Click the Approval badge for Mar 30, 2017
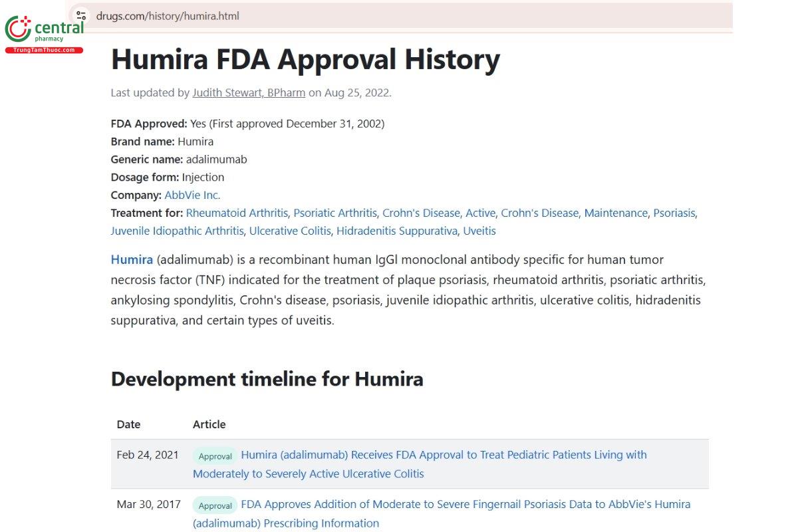Image resolution: width=798 pixels, height=532 pixels. point(215,505)
